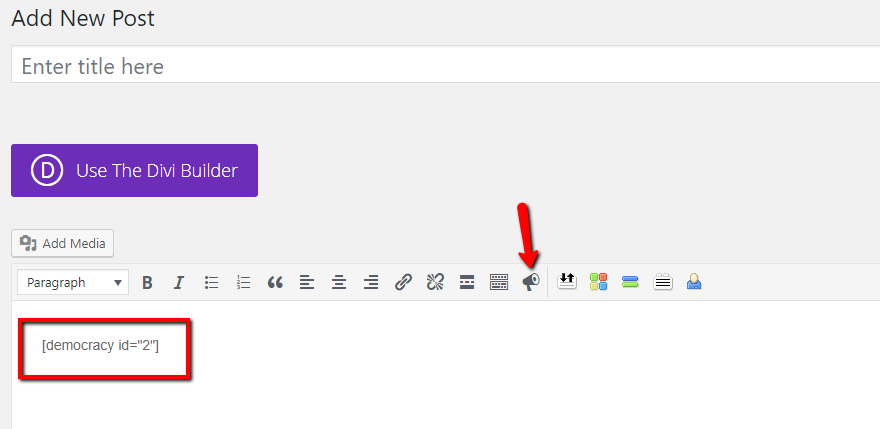The width and height of the screenshot is (880, 429).
Task: Click the blue person author icon
Action: point(694,281)
